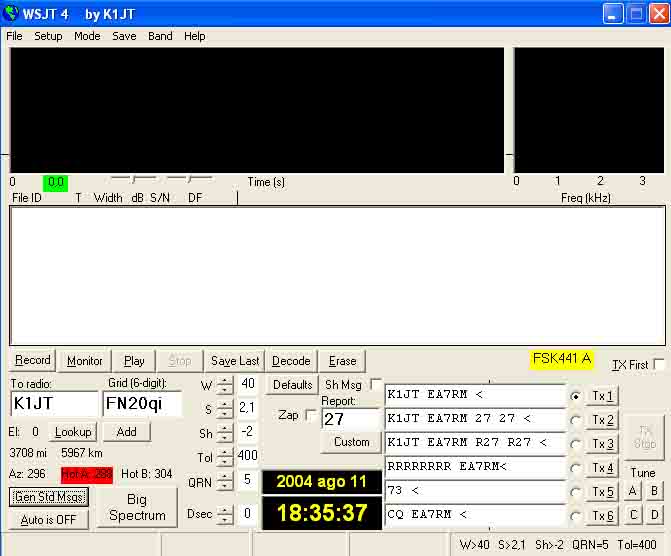The height and width of the screenshot is (556, 671).
Task: Toggle the Zap checkbox
Action: tap(311, 415)
